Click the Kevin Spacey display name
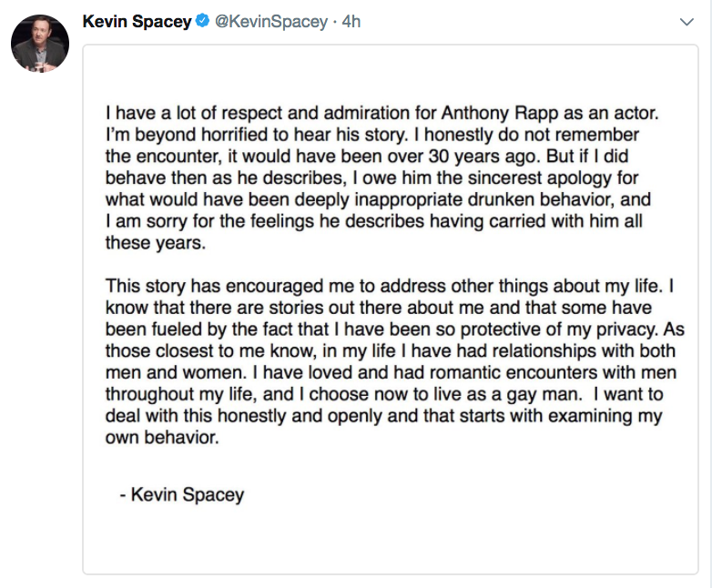712x588 pixels. [137, 21]
